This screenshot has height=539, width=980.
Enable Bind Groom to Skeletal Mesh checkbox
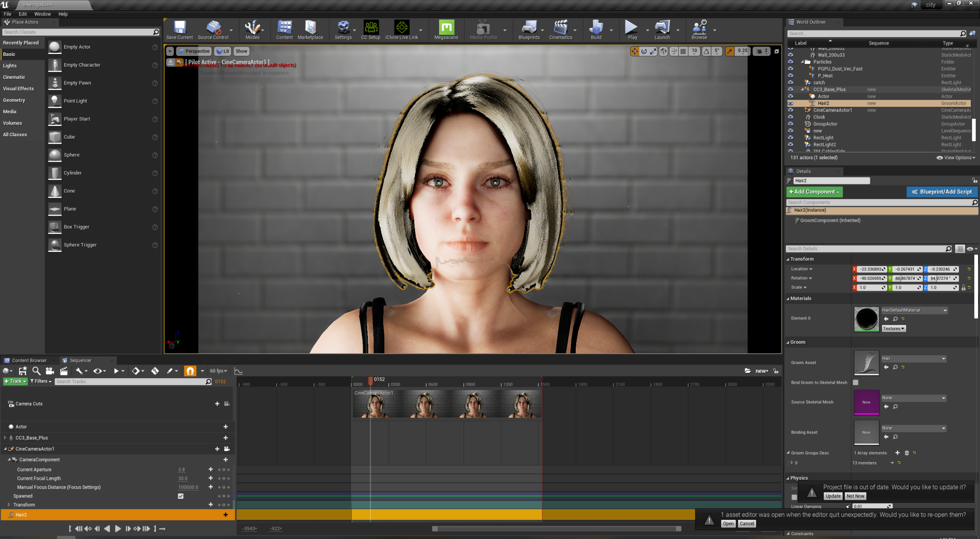point(856,383)
